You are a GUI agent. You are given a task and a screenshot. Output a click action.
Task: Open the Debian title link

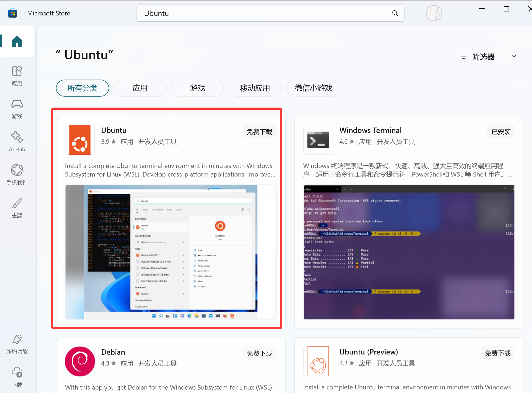point(113,352)
